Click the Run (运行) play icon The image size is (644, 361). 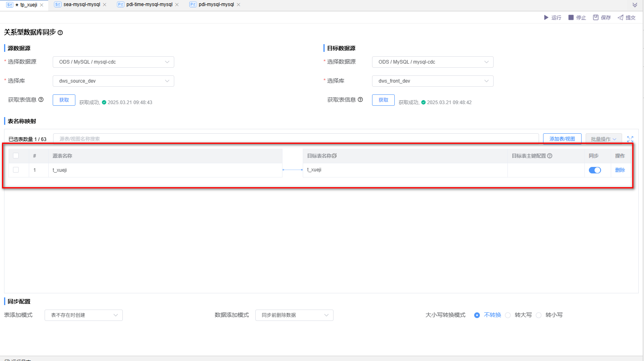[546, 17]
